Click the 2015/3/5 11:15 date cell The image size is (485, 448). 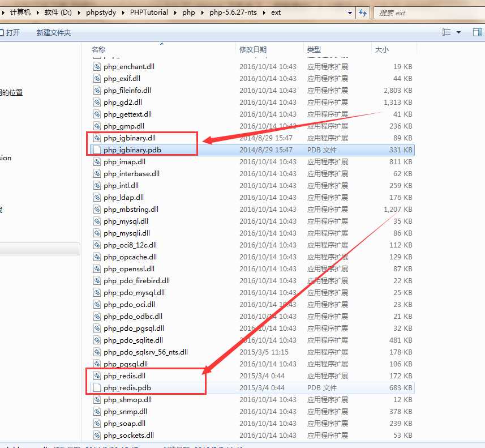coord(264,352)
